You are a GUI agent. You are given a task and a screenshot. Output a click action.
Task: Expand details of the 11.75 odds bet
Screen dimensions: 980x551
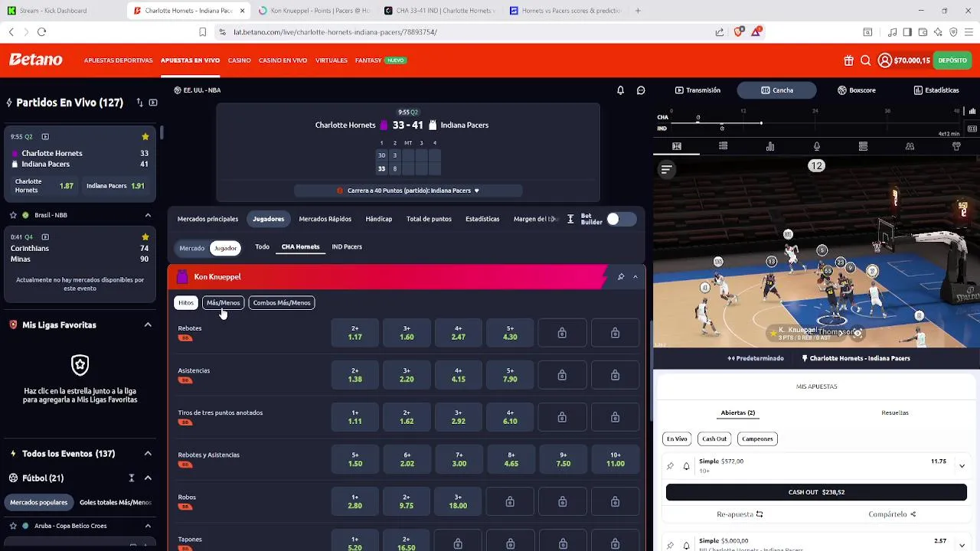pos(962,465)
